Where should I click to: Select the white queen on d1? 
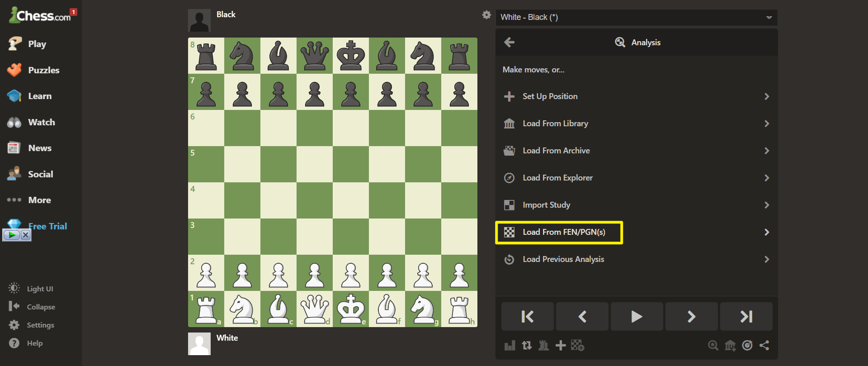point(315,309)
